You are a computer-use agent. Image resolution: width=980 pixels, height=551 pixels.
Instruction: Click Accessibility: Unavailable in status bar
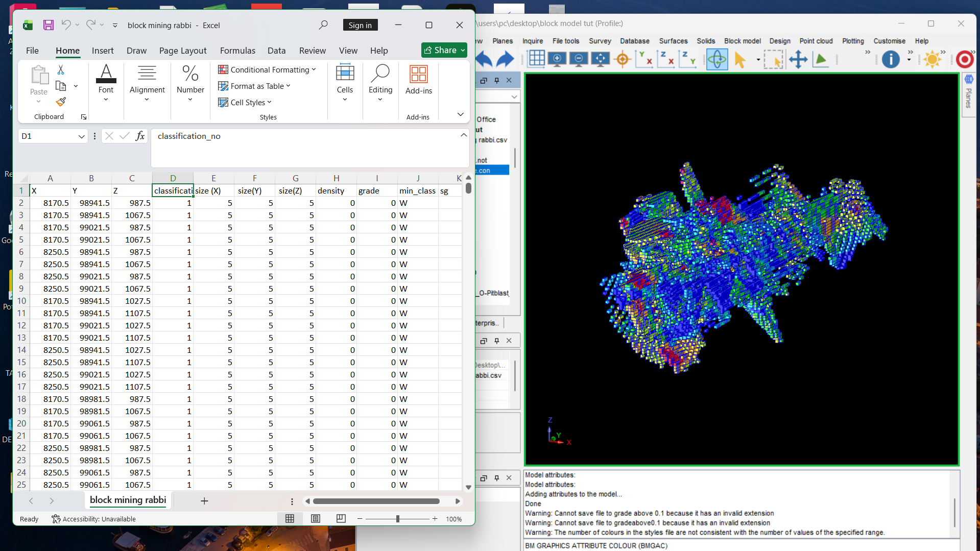click(x=93, y=519)
